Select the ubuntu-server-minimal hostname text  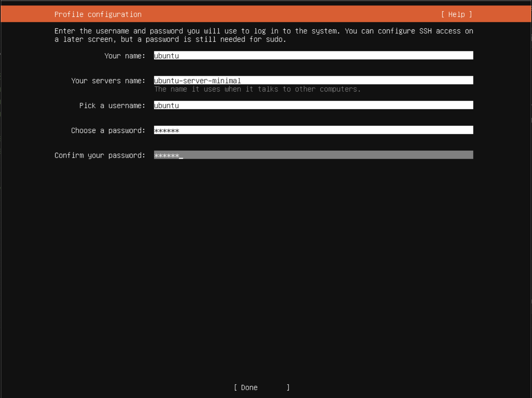197,80
